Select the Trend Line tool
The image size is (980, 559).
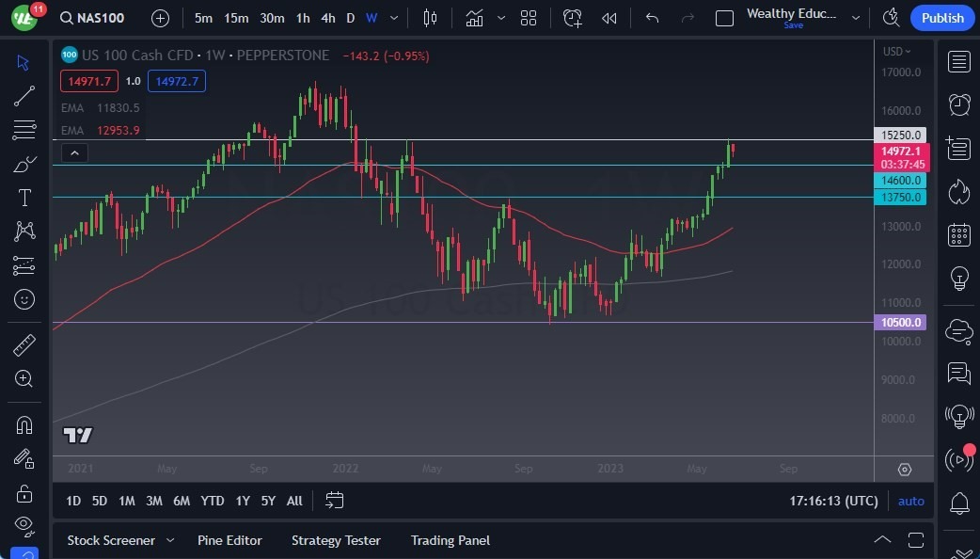(x=24, y=96)
